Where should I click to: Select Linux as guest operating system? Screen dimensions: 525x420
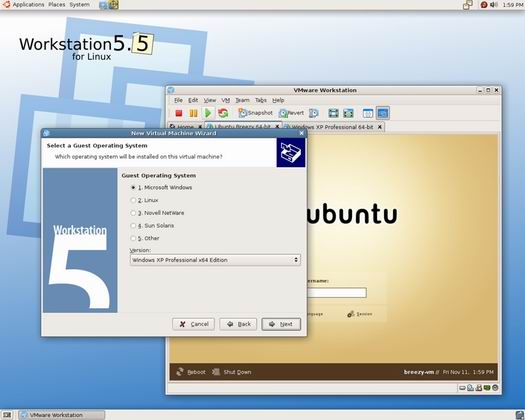133,200
